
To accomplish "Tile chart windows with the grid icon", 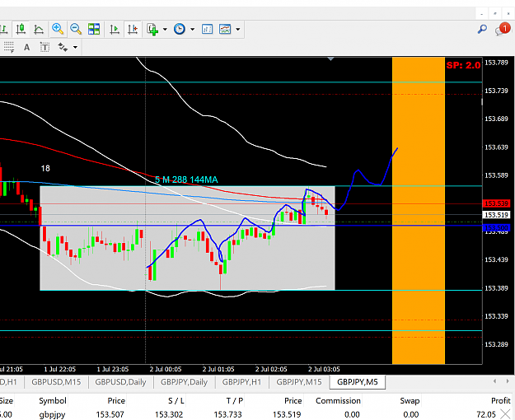I will [94, 29].
